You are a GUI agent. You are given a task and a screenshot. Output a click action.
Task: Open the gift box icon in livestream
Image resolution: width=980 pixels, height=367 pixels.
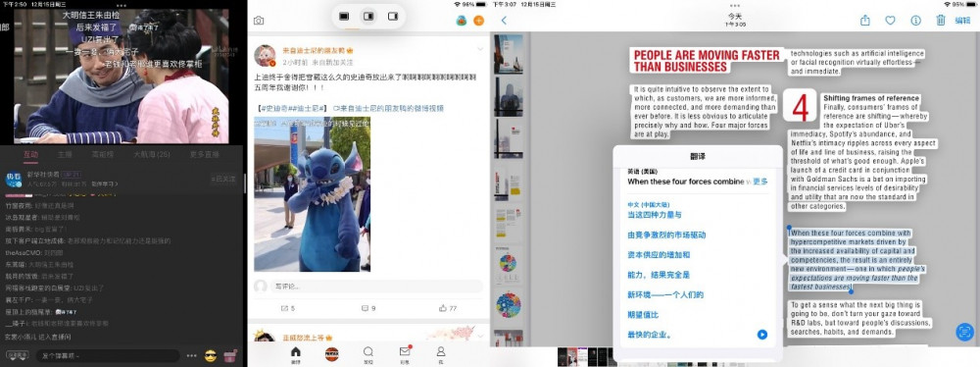coord(231,356)
